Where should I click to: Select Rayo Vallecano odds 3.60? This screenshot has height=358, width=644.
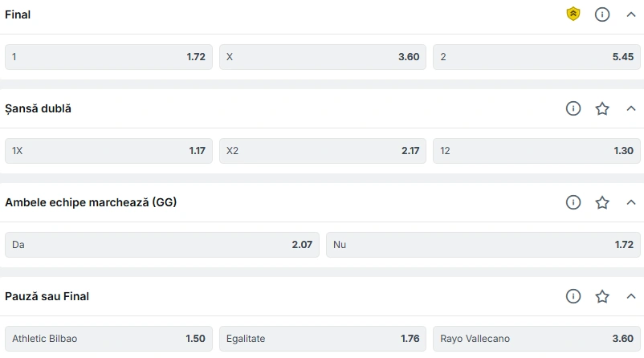(x=536, y=339)
